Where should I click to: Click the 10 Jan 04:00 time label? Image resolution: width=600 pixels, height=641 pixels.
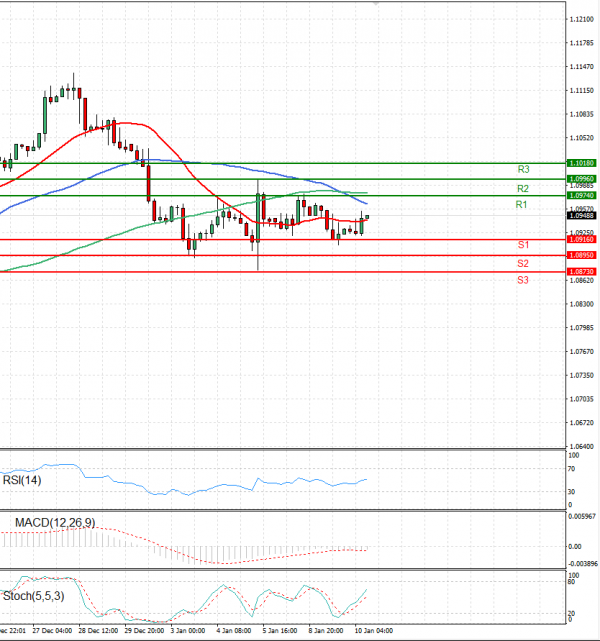[374, 631]
